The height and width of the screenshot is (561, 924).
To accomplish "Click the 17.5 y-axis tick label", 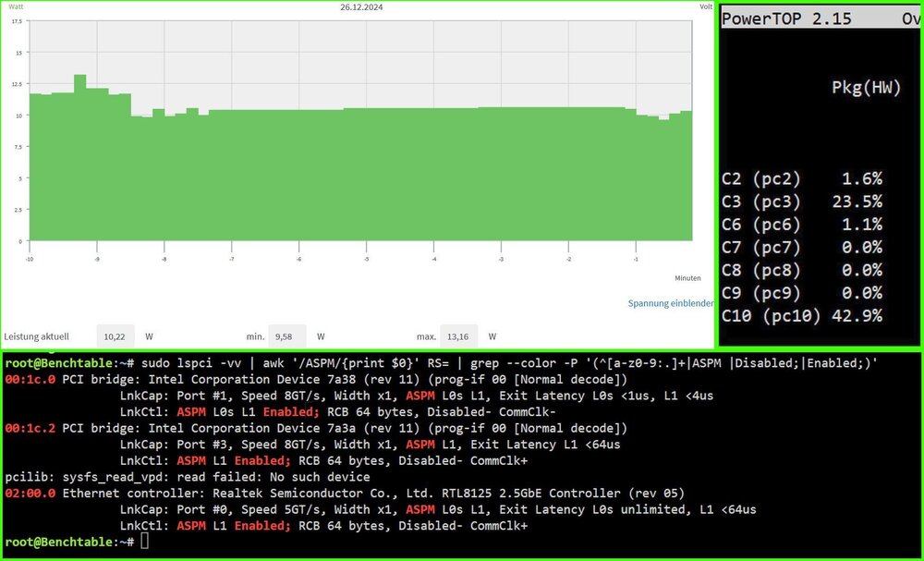I will (17, 21).
